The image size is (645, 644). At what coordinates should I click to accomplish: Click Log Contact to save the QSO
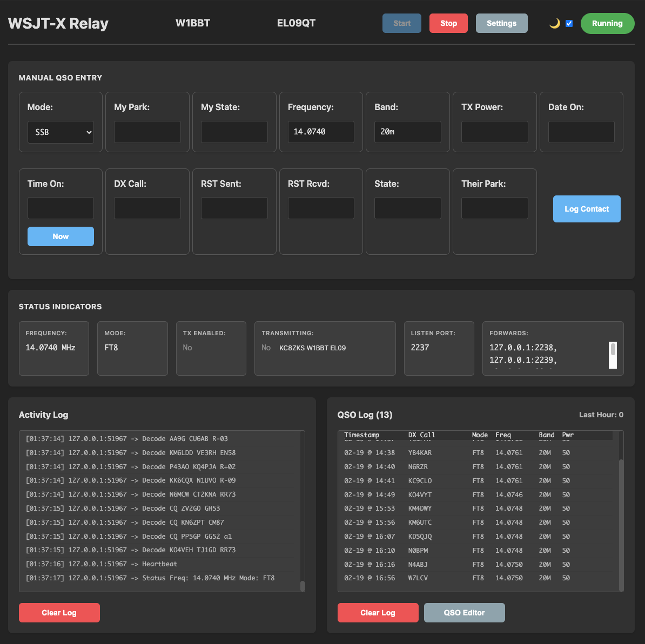coord(587,209)
